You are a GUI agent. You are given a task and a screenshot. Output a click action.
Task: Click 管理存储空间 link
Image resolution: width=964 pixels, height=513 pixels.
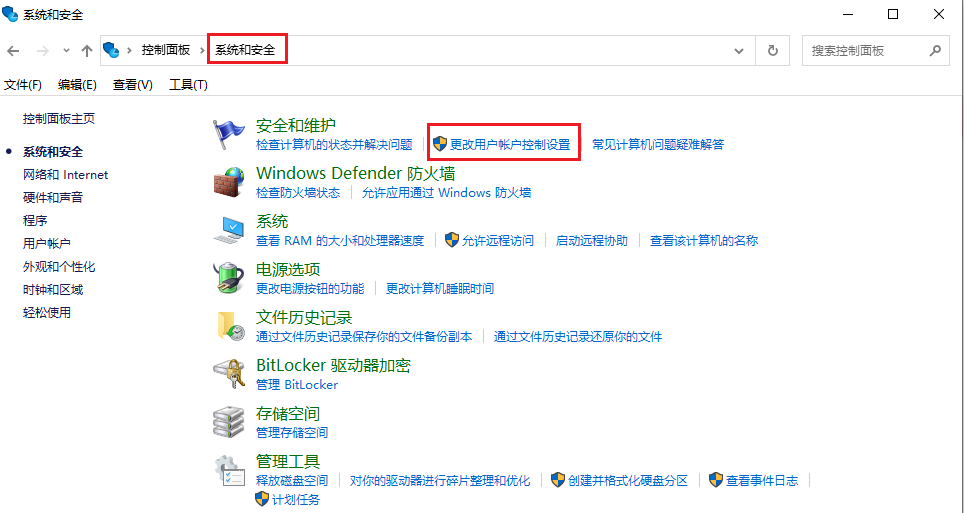(292, 432)
